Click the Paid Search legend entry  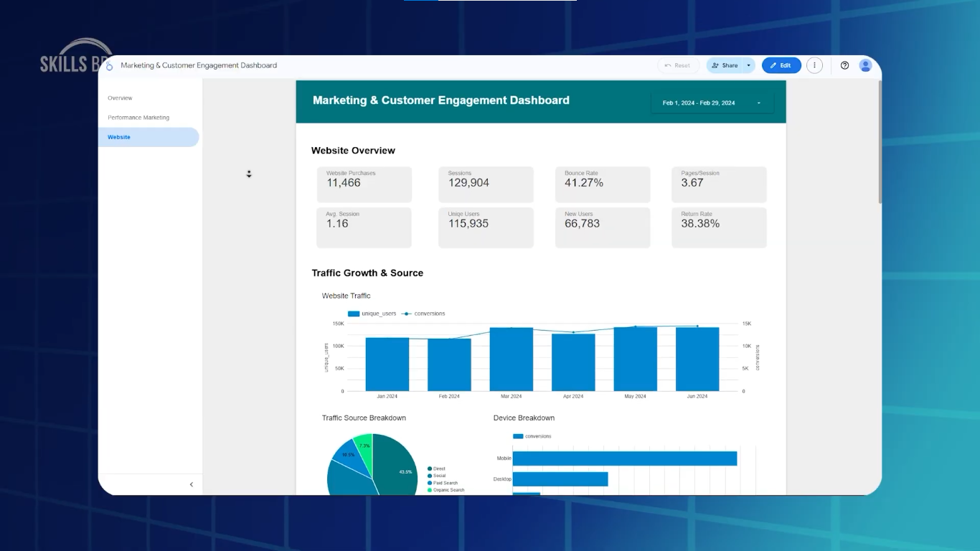(445, 483)
